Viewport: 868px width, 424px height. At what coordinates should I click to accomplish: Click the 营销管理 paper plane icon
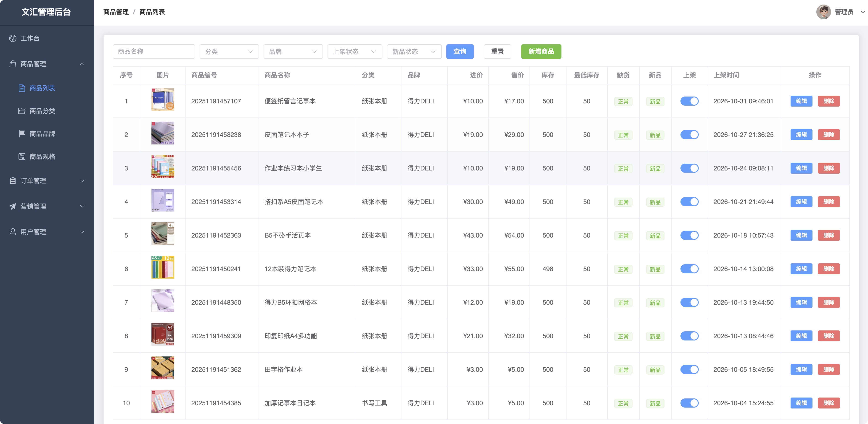13,207
